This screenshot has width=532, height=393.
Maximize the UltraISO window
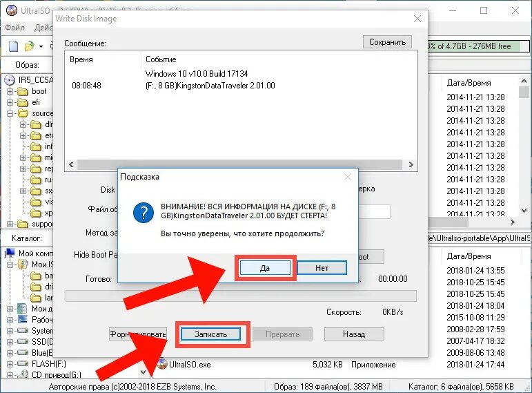click(484, 10)
